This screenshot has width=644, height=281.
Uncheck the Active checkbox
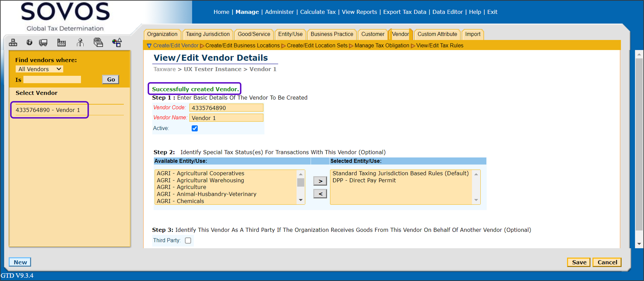tap(195, 128)
